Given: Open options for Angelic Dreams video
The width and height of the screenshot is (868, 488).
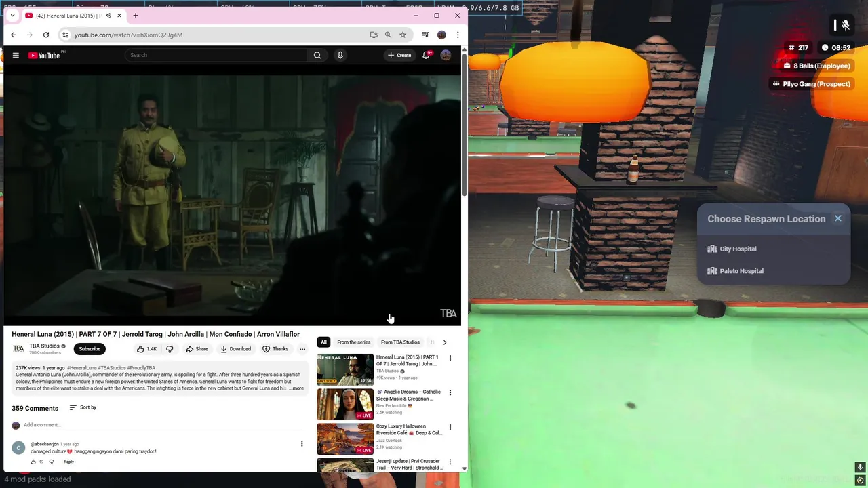Looking at the screenshot, I should 450,392.
